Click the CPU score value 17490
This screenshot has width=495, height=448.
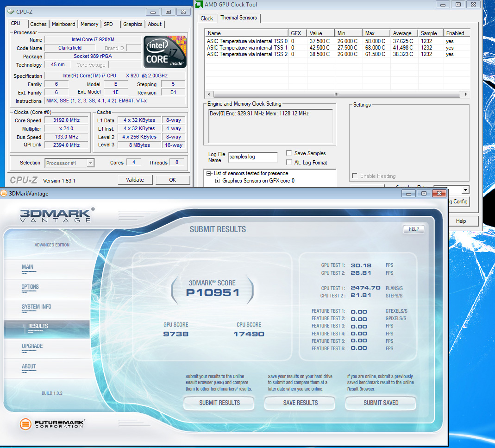[x=249, y=334]
